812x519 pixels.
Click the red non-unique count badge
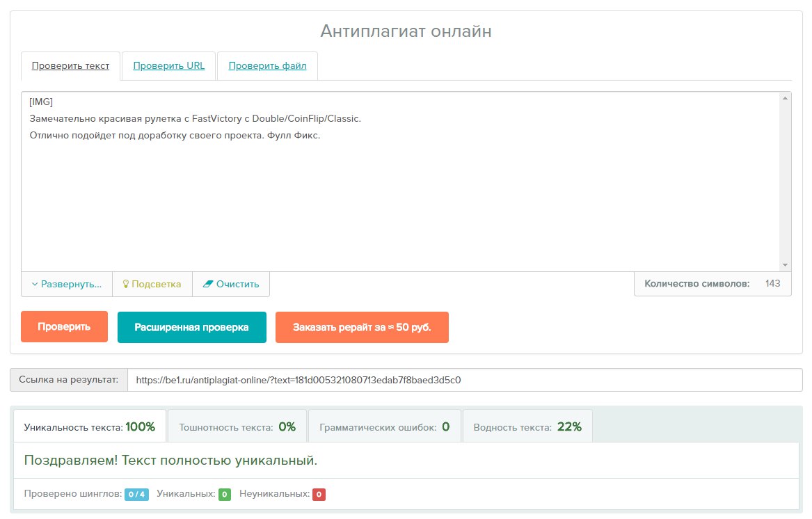coord(319,495)
